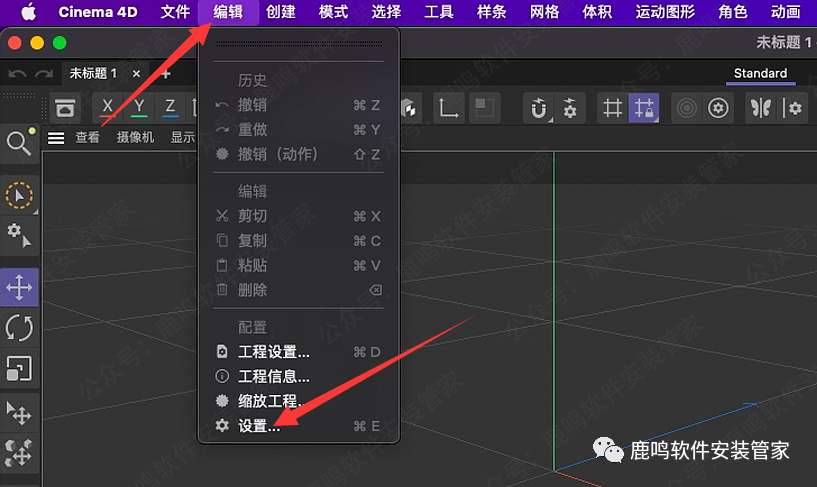Open 设置... preferences entry
This screenshot has width=817, height=487.
[299, 426]
